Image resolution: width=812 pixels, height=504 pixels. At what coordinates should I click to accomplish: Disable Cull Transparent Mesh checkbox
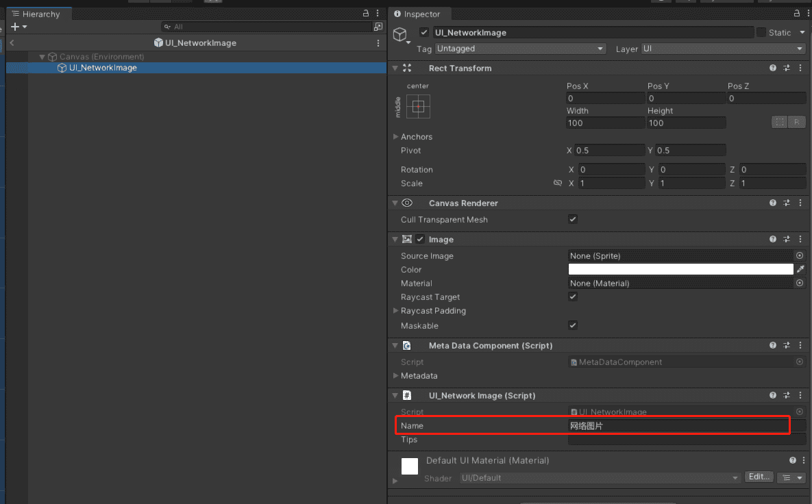(x=573, y=219)
